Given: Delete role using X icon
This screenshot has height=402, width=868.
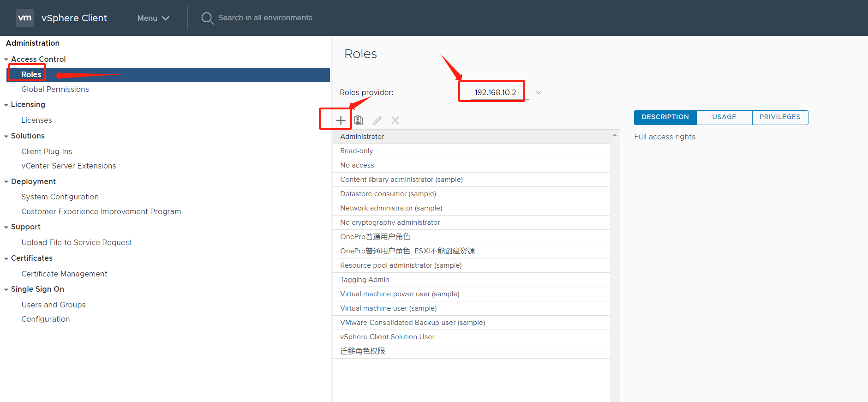Looking at the screenshot, I should point(395,120).
